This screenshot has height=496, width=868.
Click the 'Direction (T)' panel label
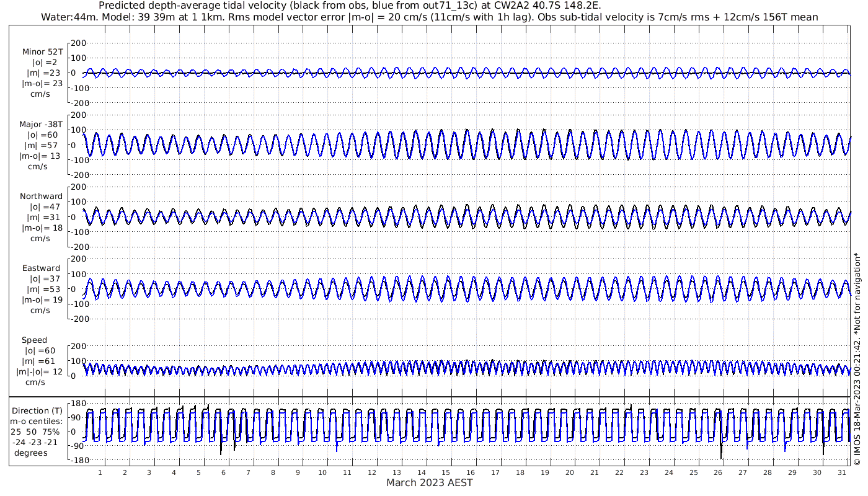[x=37, y=410]
